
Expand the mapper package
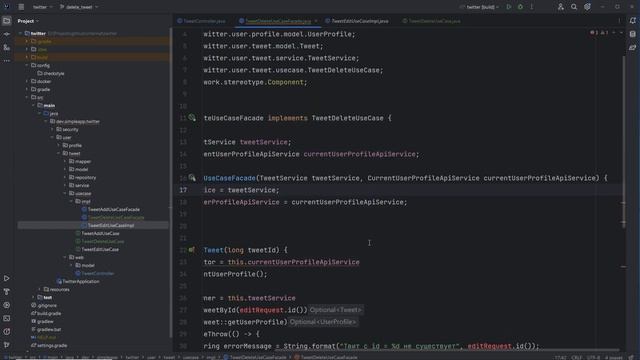pos(65,161)
